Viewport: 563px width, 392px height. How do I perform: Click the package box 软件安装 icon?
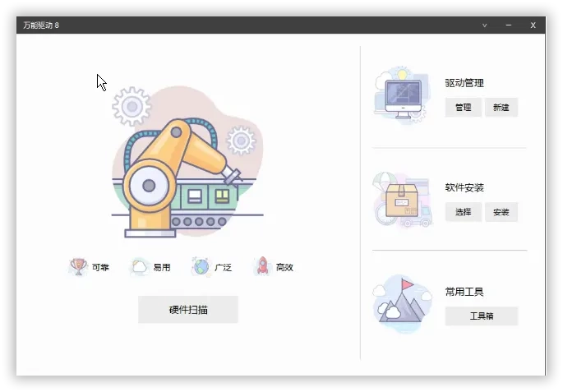[x=403, y=201]
